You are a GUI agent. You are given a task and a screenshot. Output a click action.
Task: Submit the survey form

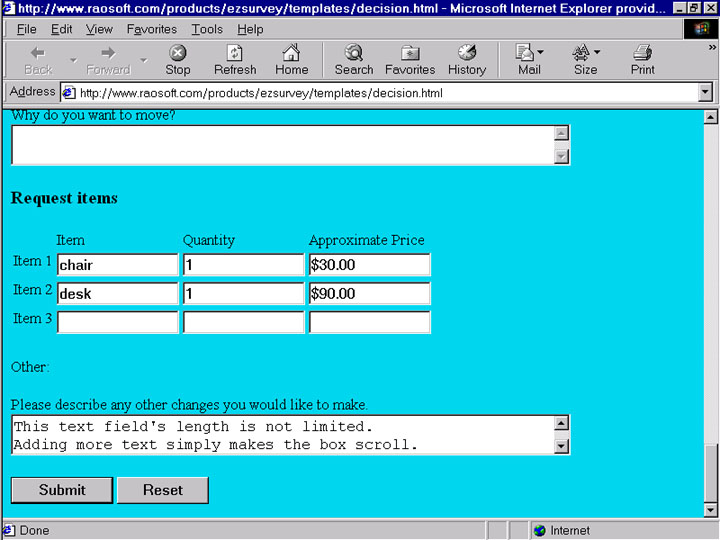62,490
